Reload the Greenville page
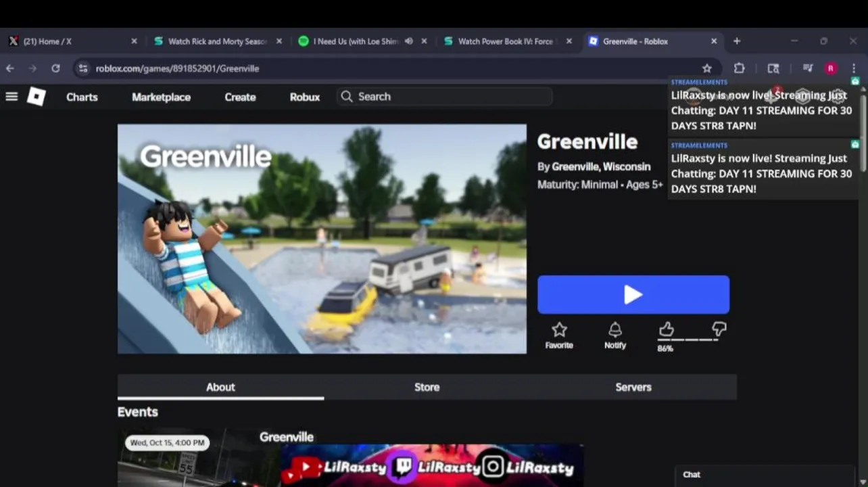This screenshot has width=868, height=487. point(55,68)
